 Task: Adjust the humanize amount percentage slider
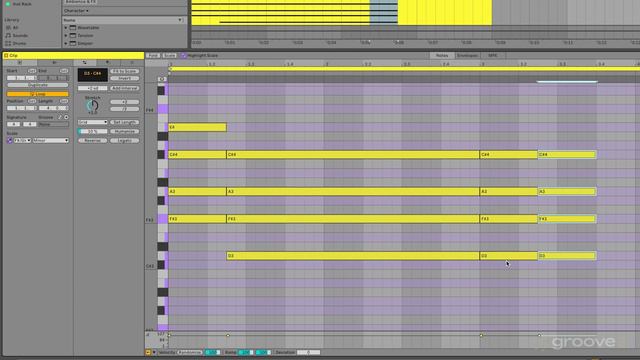click(x=93, y=131)
